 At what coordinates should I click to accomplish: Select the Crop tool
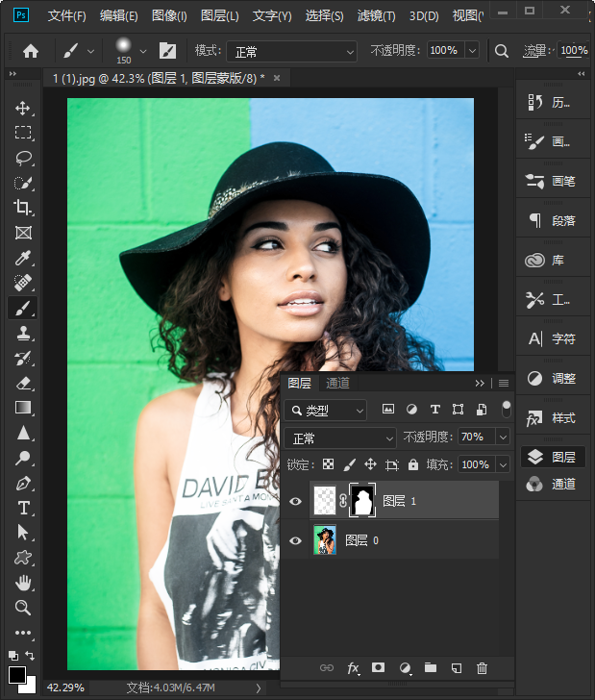(23, 208)
